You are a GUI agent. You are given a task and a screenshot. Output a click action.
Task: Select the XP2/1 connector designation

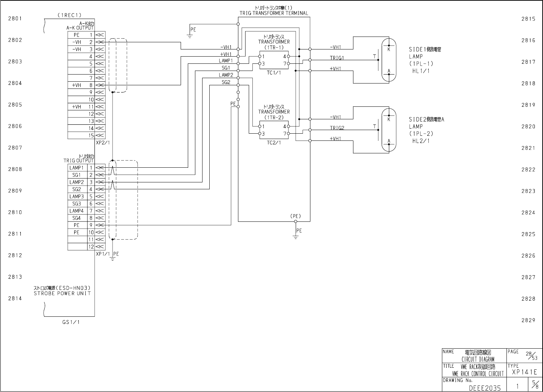point(103,143)
